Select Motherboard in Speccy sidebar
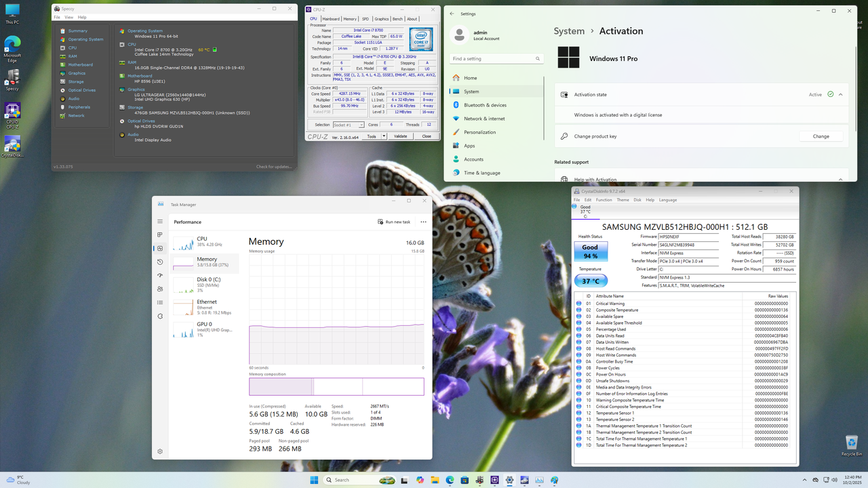The image size is (868, 488). (81, 64)
